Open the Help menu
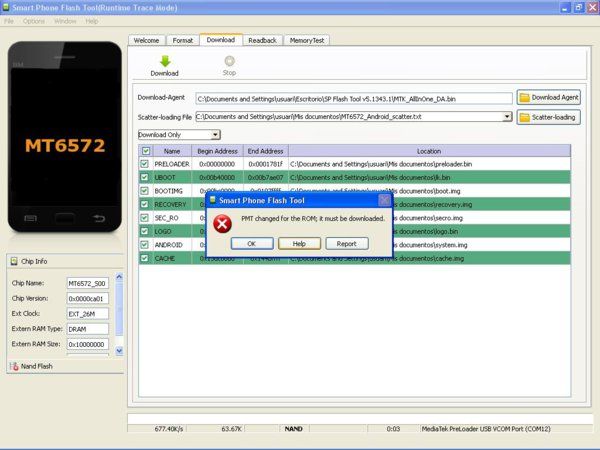Viewport: 600px width, 450px height. tap(92, 21)
